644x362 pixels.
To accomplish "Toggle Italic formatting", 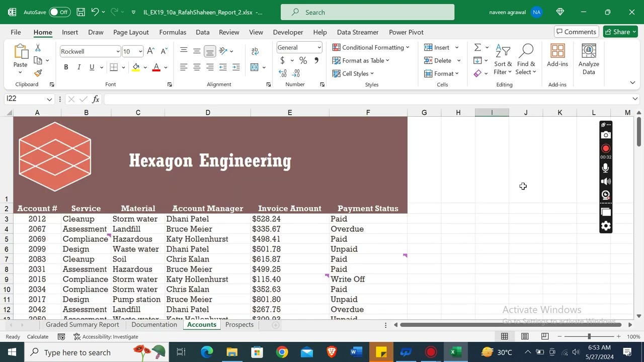I will [x=79, y=67].
